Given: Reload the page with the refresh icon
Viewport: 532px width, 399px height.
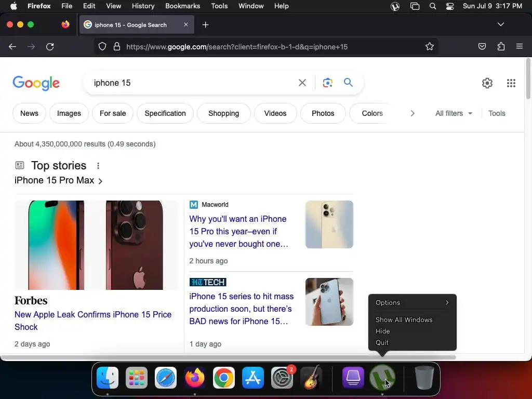Looking at the screenshot, I should click(x=50, y=46).
